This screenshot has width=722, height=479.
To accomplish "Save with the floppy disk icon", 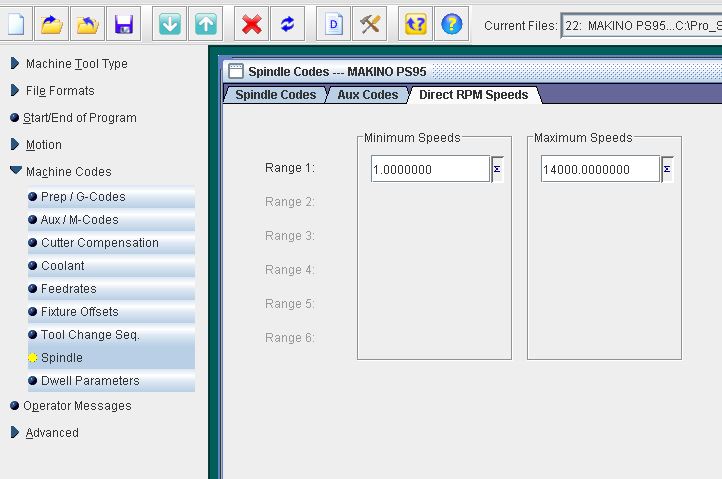I will 123,24.
